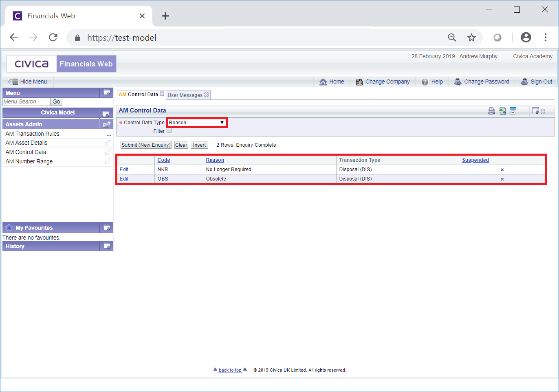Click the My Favourites star icon
This screenshot has width=559, height=392.
click(x=9, y=227)
